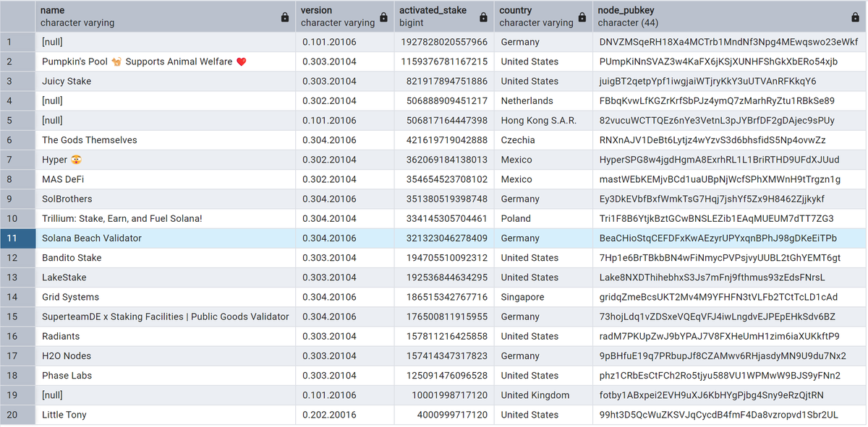Click pubkey starting with juigBT2qetp
868x427 pixels.
(729, 81)
